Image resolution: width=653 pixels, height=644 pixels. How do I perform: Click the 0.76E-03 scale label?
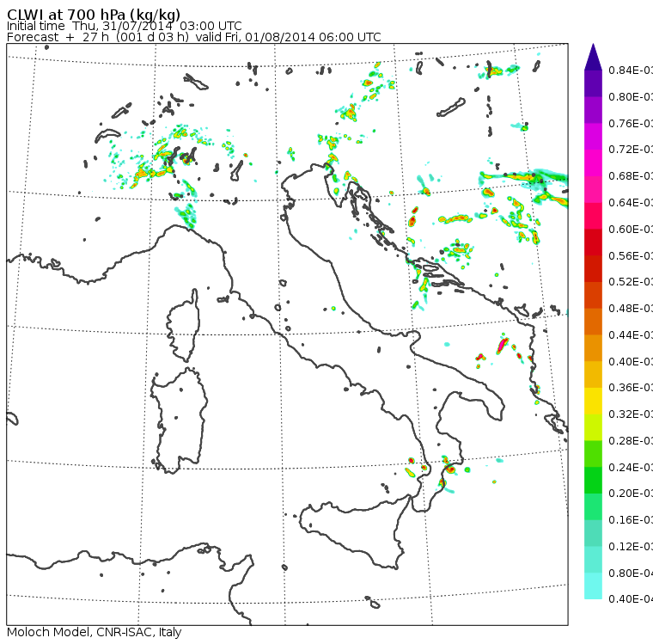pyautogui.click(x=631, y=123)
